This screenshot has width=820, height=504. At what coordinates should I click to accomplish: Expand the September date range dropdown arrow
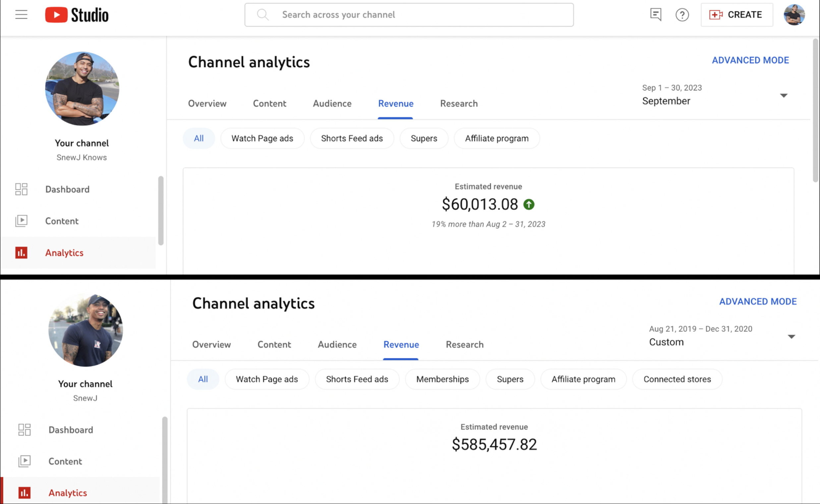[x=784, y=96]
